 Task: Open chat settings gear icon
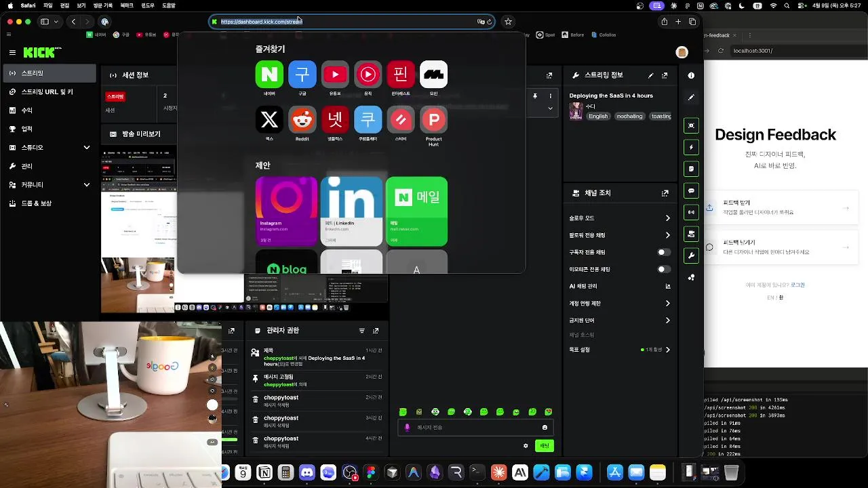(526, 446)
